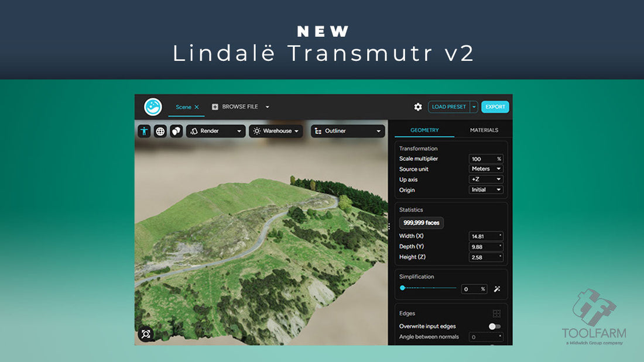Open the Render mode dropdown
The width and height of the screenshot is (644, 362).
pyautogui.click(x=215, y=131)
